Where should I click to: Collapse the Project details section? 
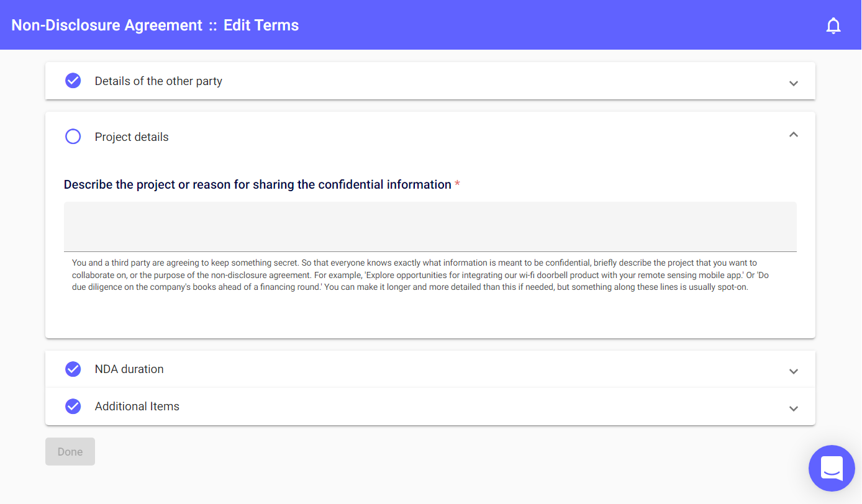[793, 135]
